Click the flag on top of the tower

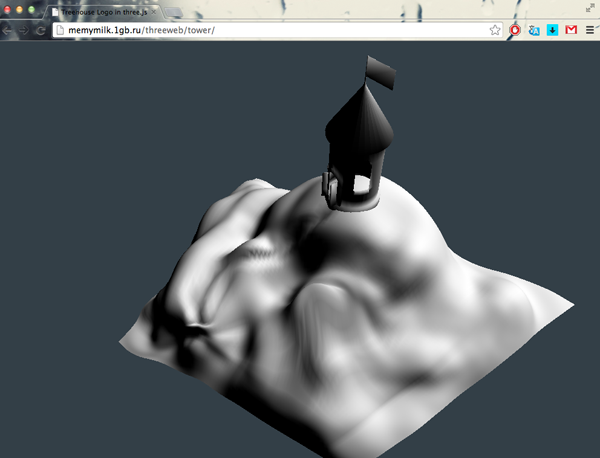[x=382, y=71]
